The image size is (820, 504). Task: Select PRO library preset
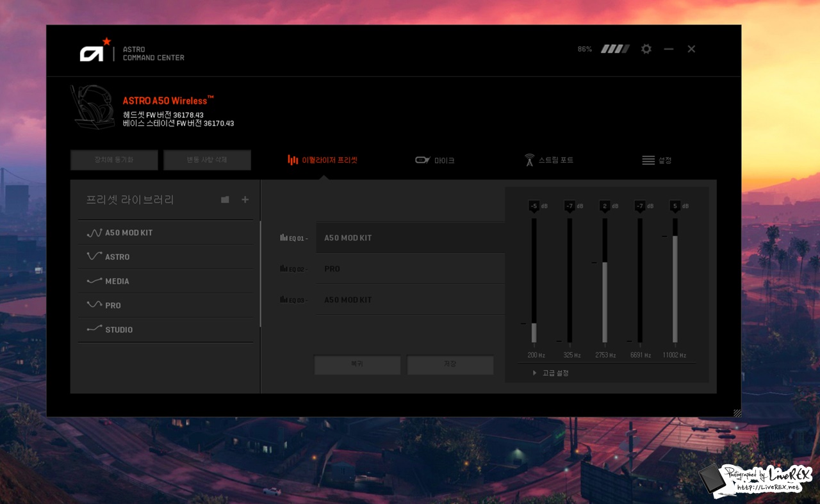coord(166,305)
